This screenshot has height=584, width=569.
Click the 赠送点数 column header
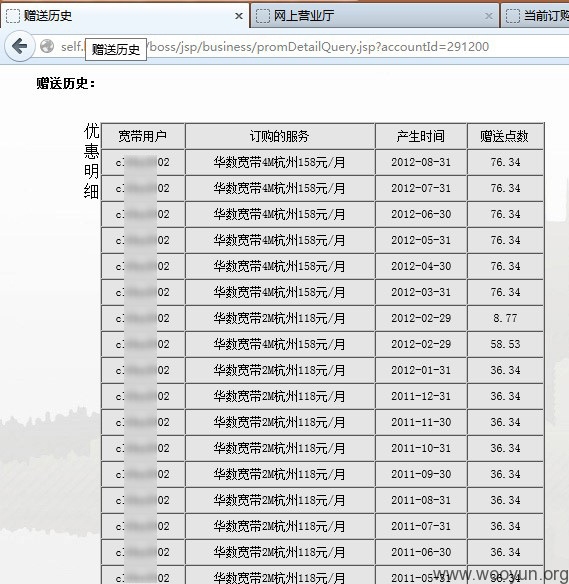pos(505,136)
